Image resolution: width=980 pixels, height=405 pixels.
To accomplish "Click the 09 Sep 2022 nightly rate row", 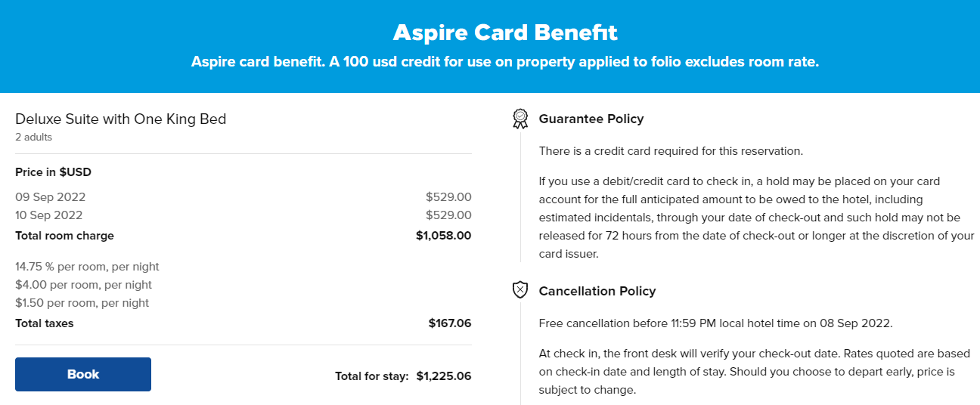I will tap(243, 197).
